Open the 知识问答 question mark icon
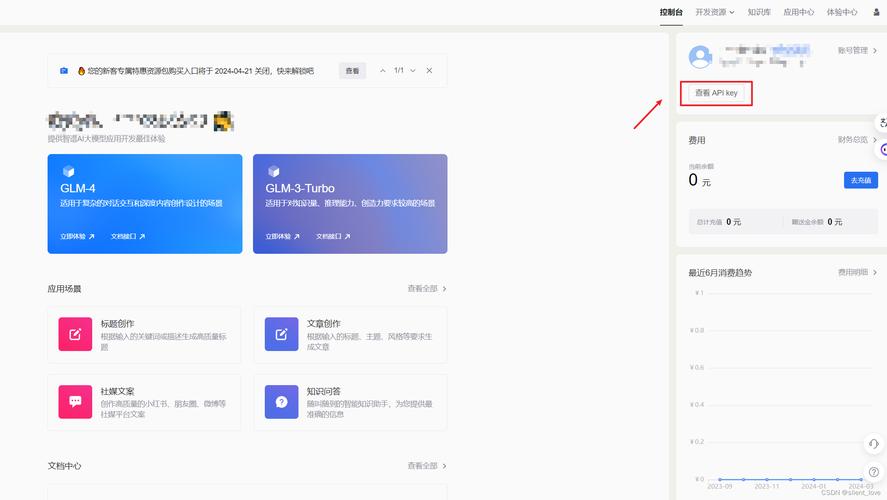 point(281,401)
